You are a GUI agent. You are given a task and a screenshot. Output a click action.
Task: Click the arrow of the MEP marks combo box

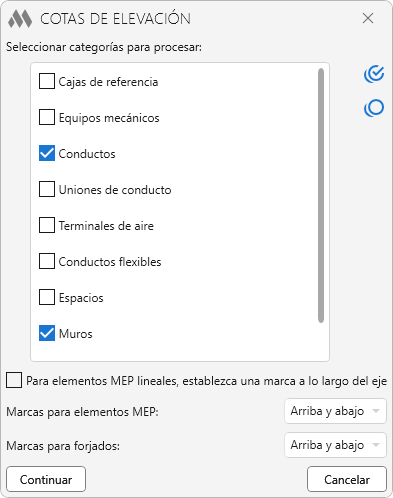[x=376, y=411]
